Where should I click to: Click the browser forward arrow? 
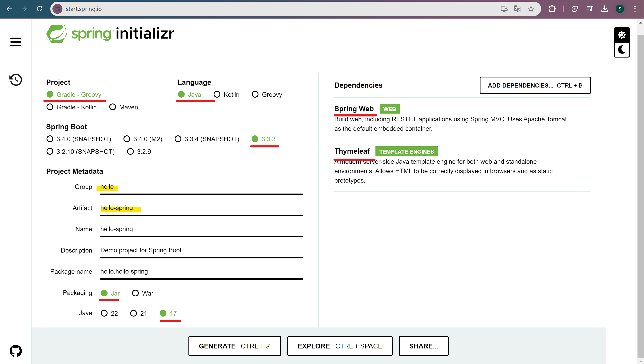pyautogui.click(x=24, y=9)
